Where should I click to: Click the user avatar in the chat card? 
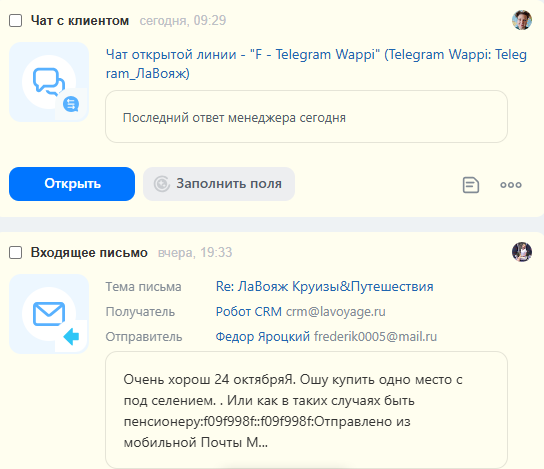[522, 20]
